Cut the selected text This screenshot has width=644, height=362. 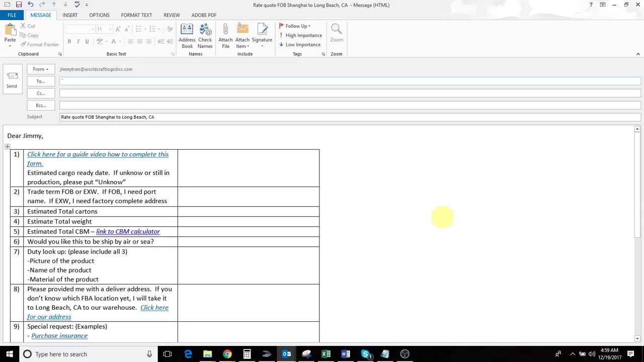[x=28, y=26]
